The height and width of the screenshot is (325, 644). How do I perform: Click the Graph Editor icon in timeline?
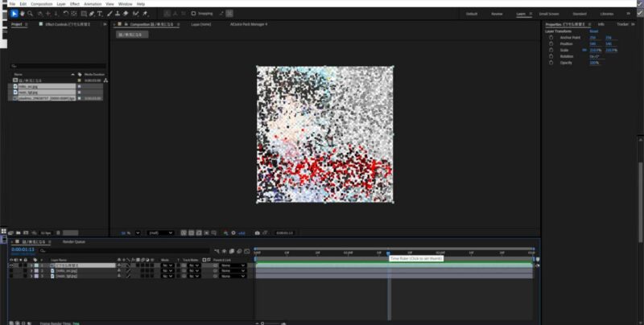tap(247, 251)
